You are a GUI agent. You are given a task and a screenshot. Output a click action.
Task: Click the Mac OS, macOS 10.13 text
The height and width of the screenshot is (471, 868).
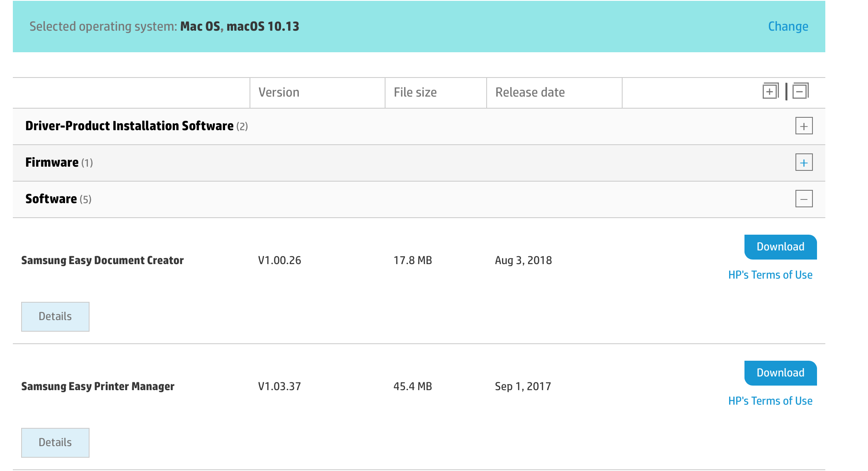pos(240,27)
